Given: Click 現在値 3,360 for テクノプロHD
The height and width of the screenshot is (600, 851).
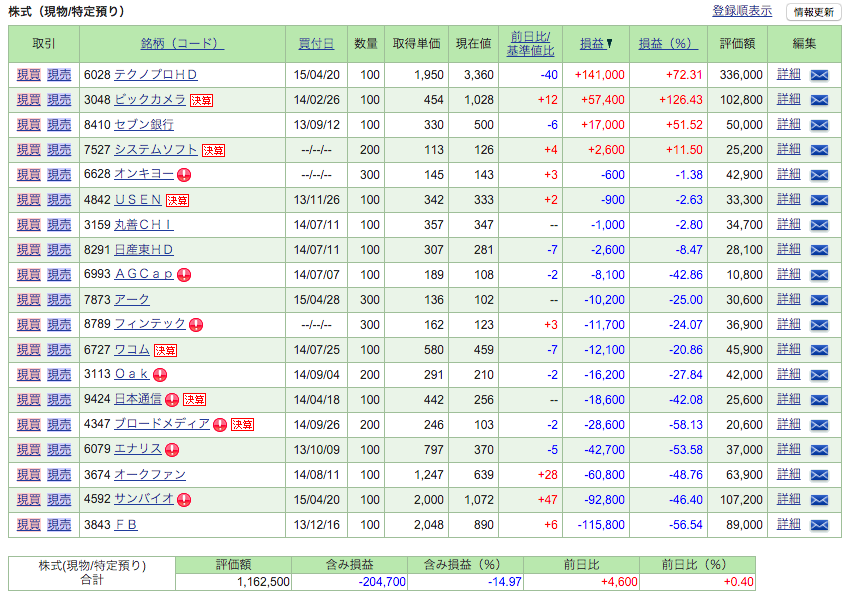Looking at the screenshot, I should 479,75.
